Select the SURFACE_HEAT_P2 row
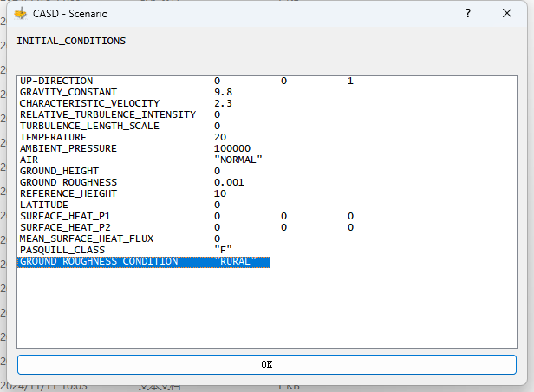534x392 pixels. pos(65,227)
